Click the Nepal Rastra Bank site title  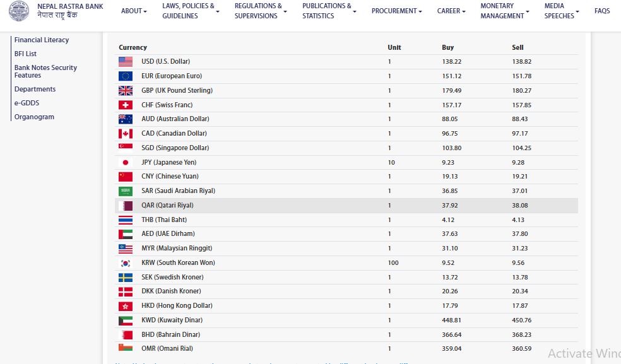[70, 11]
